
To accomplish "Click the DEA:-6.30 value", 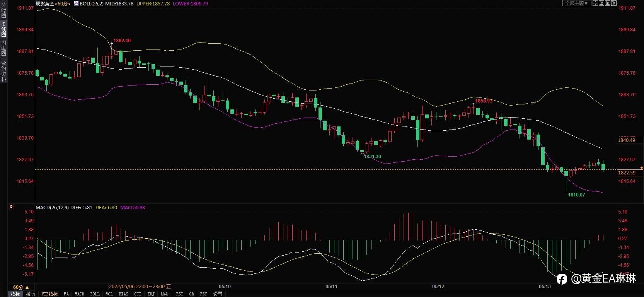I will pyautogui.click(x=106, y=208).
